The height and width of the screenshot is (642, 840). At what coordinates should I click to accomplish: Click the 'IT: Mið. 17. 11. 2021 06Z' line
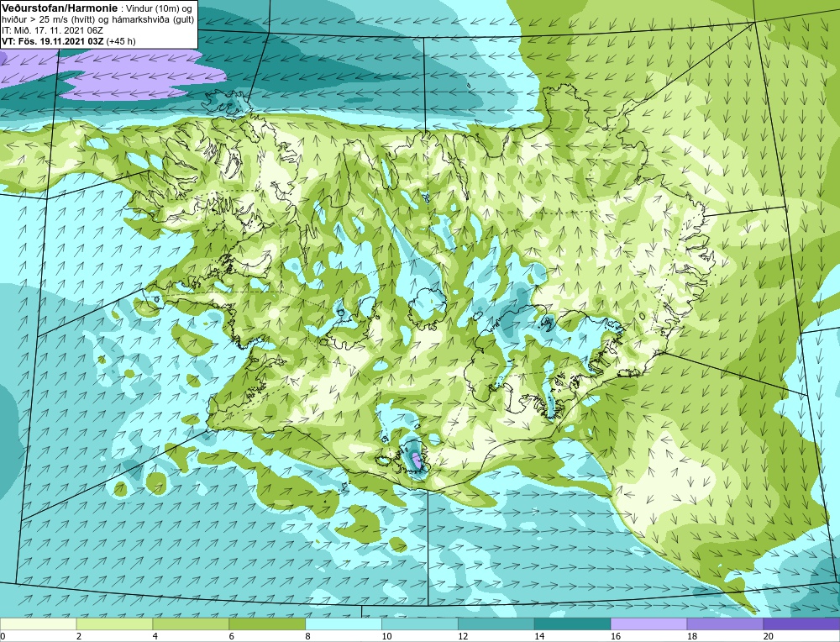(52, 30)
